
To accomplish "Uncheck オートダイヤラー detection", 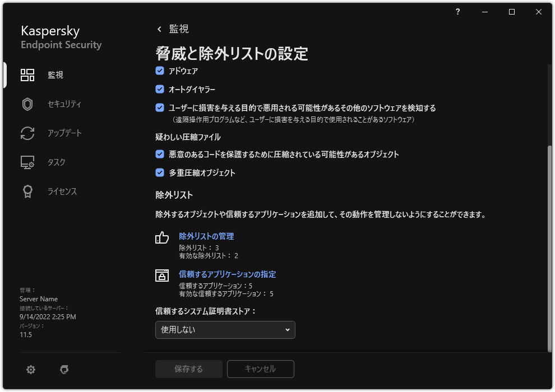I will point(159,89).
